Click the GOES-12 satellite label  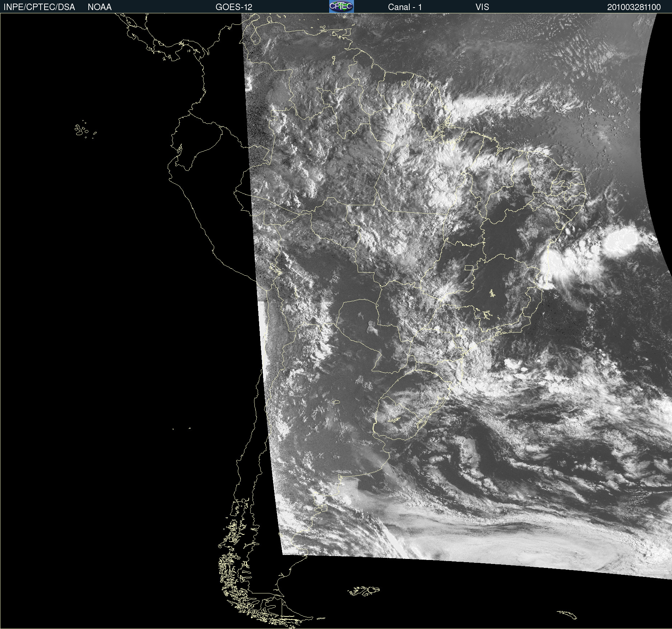click(x=234, y=7)
